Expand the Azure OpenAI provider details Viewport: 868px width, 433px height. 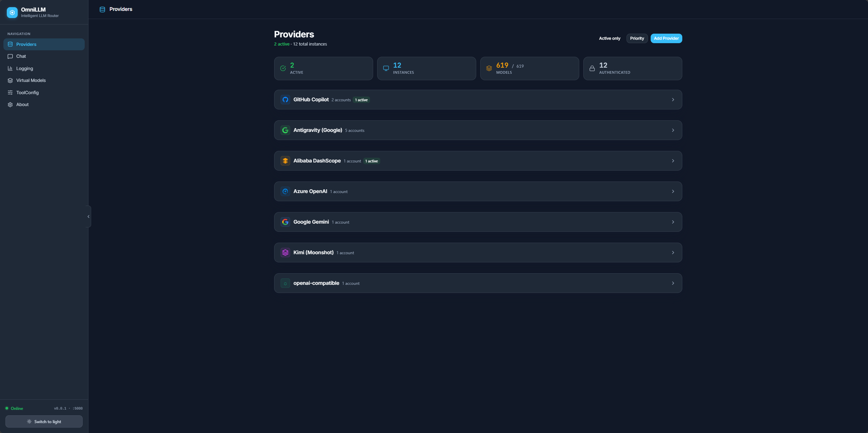(x=673, y=191)
